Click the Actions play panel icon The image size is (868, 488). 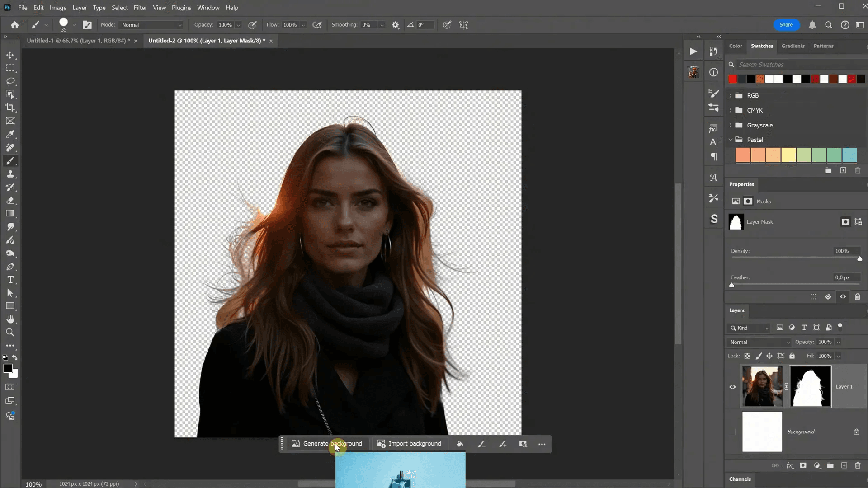coord(693,52)
